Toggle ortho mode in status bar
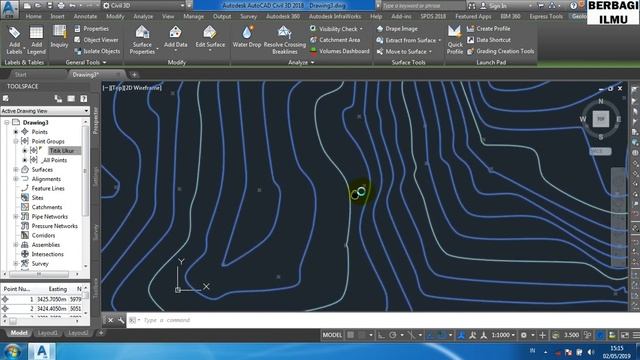 [x=381, y=335]
